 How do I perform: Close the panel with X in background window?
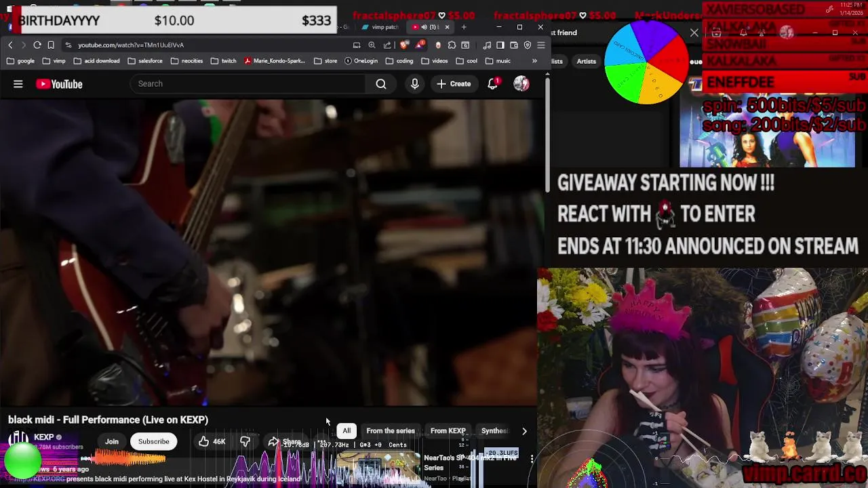694,33
